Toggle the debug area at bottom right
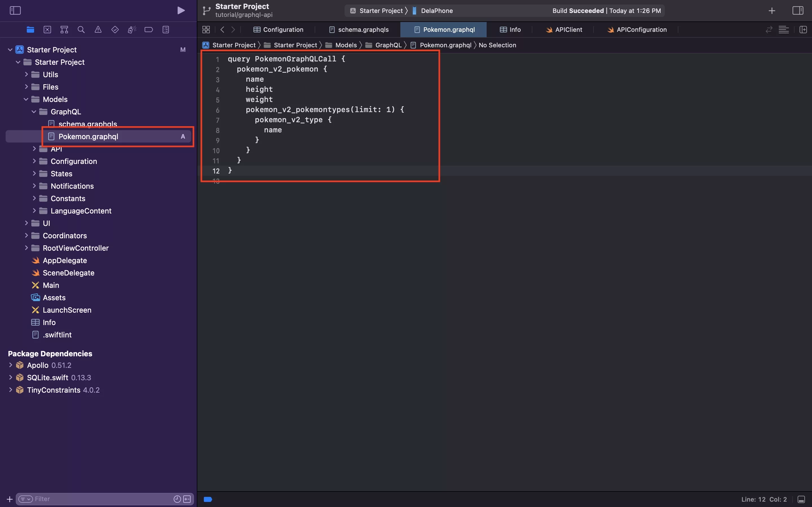 click(x=801, y=499)
